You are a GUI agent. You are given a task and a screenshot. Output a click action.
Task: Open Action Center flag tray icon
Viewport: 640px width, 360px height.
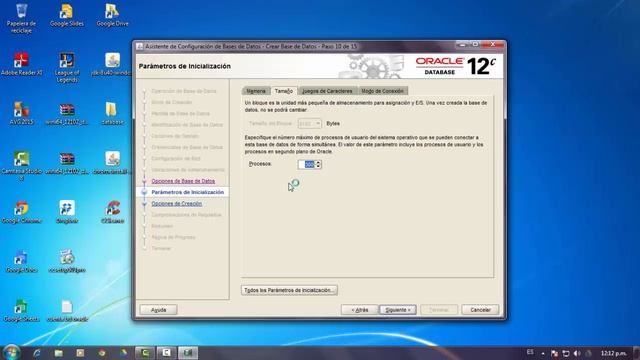click(554, 353)
